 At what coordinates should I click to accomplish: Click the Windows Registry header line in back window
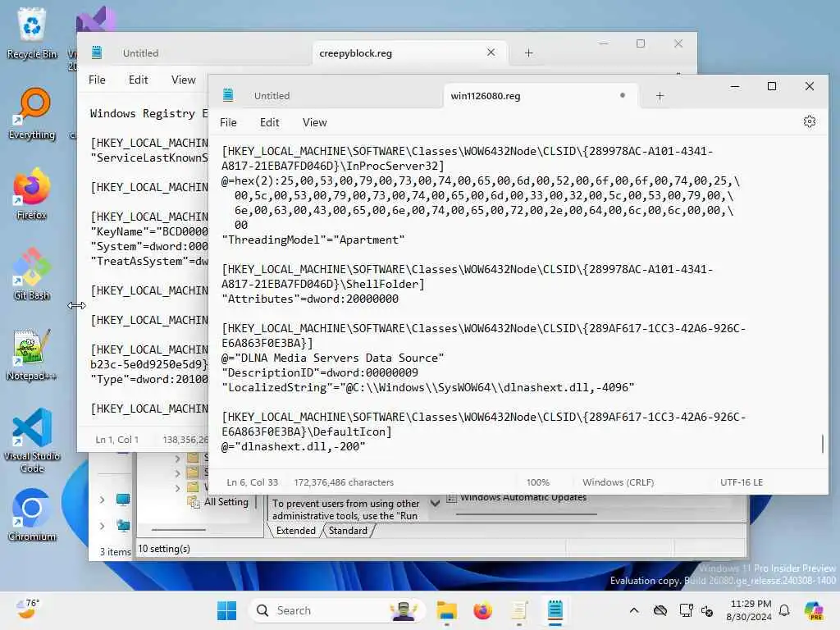[x=149, y=113]
